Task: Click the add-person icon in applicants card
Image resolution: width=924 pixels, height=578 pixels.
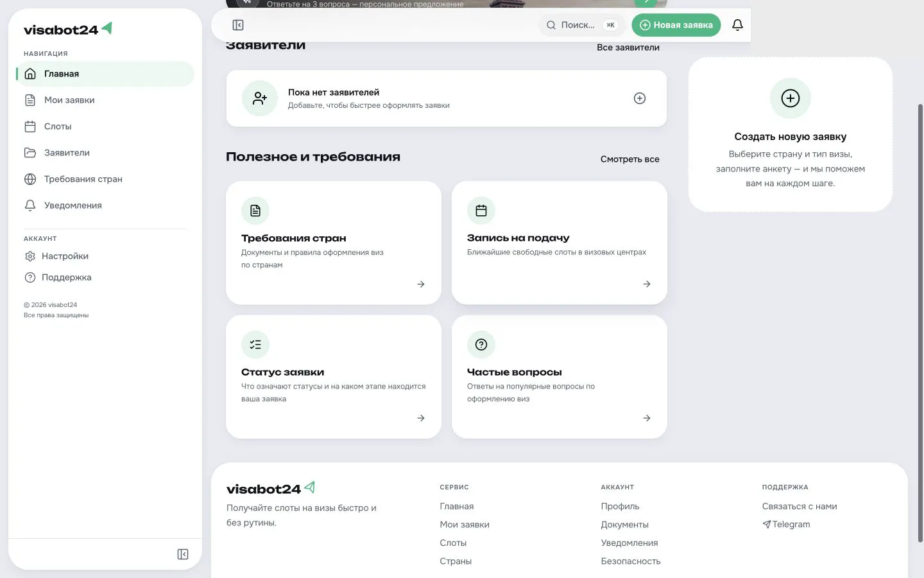Action: coord(260,98)
